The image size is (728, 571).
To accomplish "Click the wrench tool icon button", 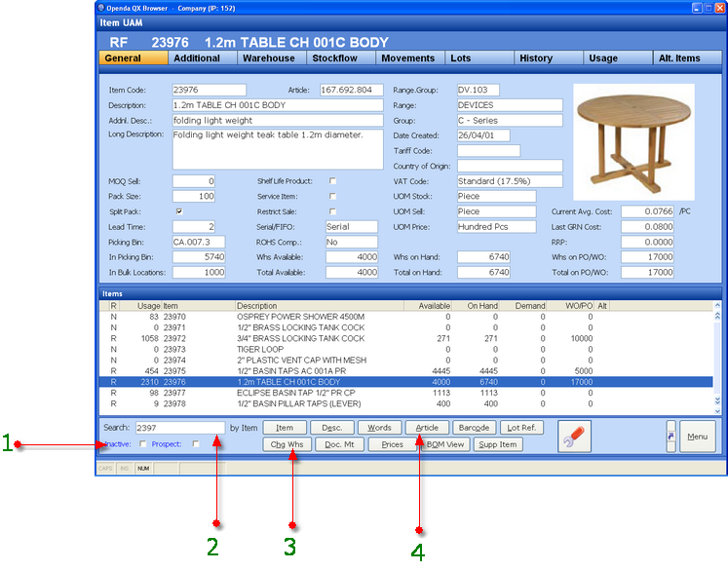I will [x=574, y=437].
